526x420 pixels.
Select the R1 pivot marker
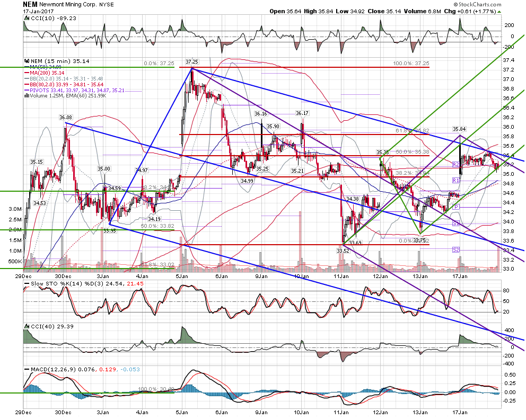pos(456,180)
